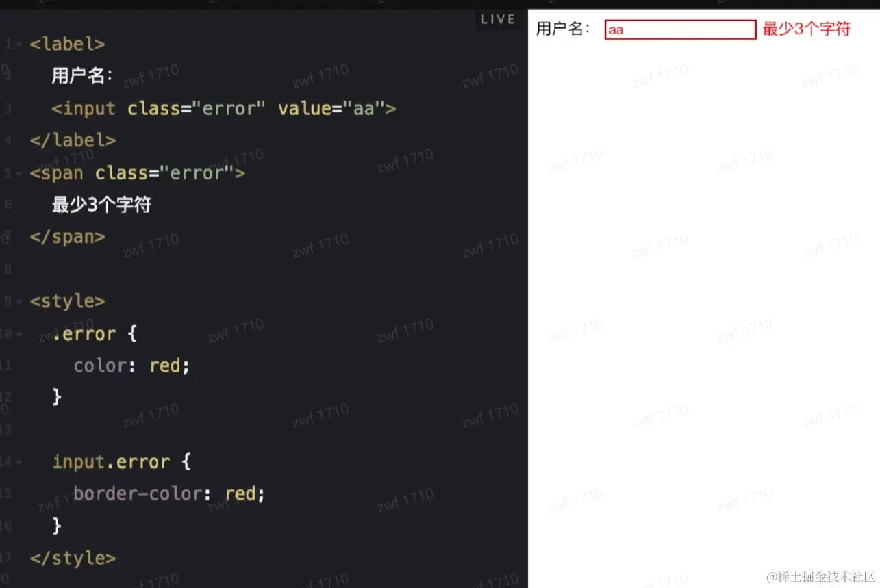This screenshot has height=588, width=880.
Task: Place cursor on the opening <label> tag
Action: (67, 44)
